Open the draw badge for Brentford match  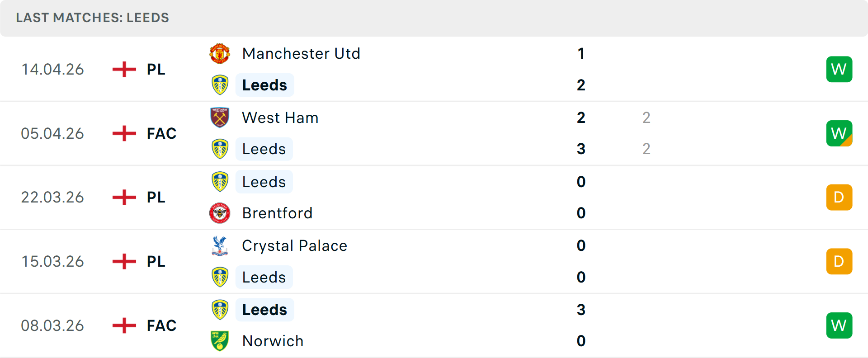click(839, 198)
